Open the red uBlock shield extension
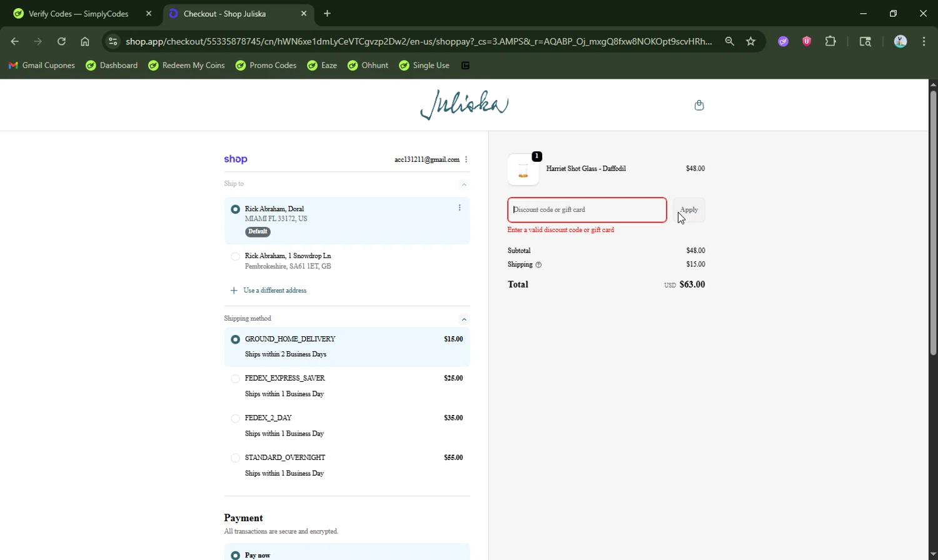Viewport: 938px width, 560px height. click(807, 41)
